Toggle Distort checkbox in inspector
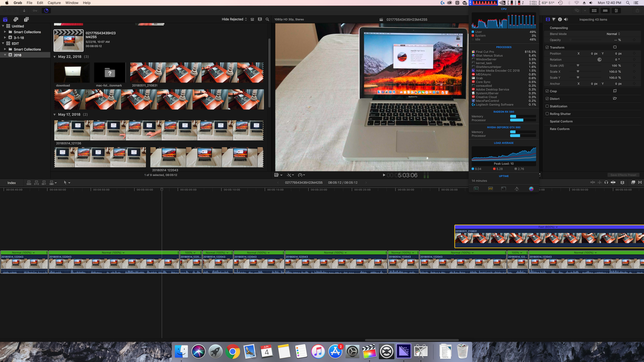The width and height of the screenshot is (644, 362). pyautogui.click(x=547, y=99)
